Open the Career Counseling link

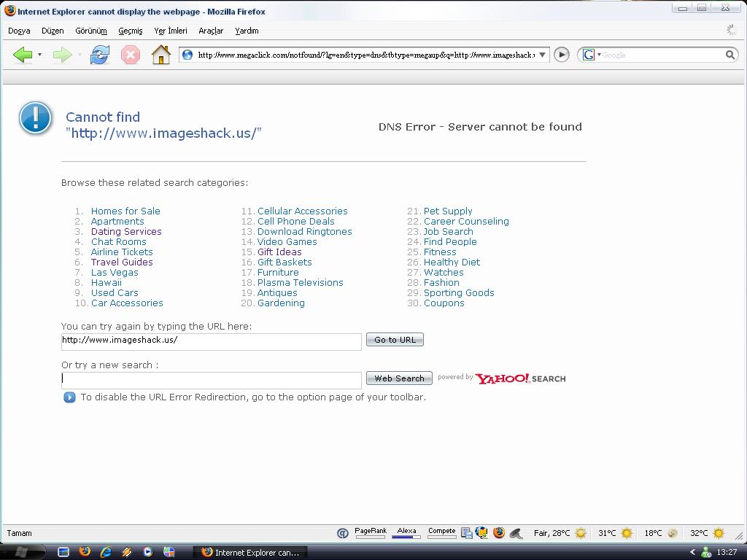pos(466,222)
